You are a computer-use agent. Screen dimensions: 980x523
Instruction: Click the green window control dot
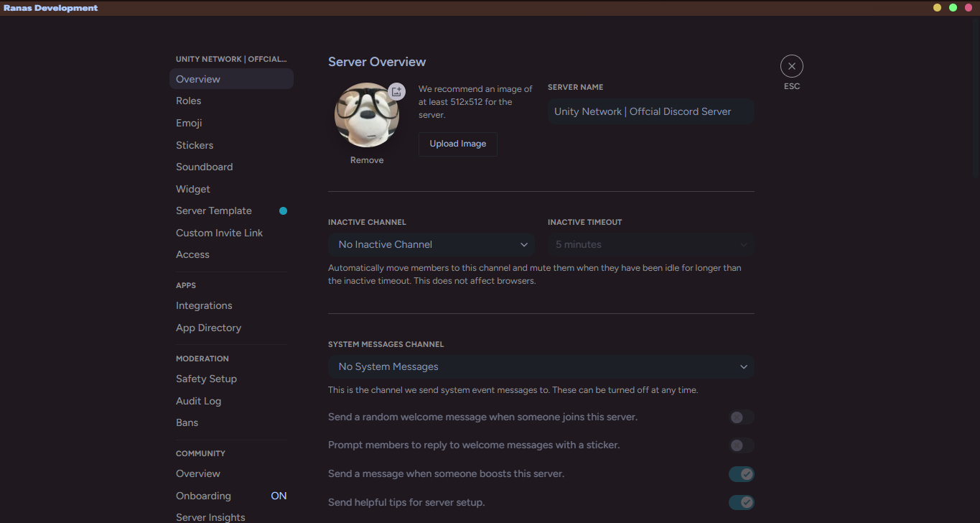953,8
